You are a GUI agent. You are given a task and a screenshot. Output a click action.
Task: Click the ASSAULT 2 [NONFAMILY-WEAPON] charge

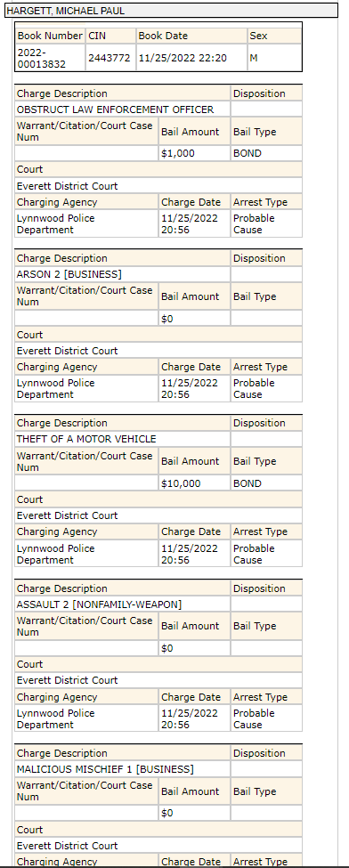click(99, 604)
